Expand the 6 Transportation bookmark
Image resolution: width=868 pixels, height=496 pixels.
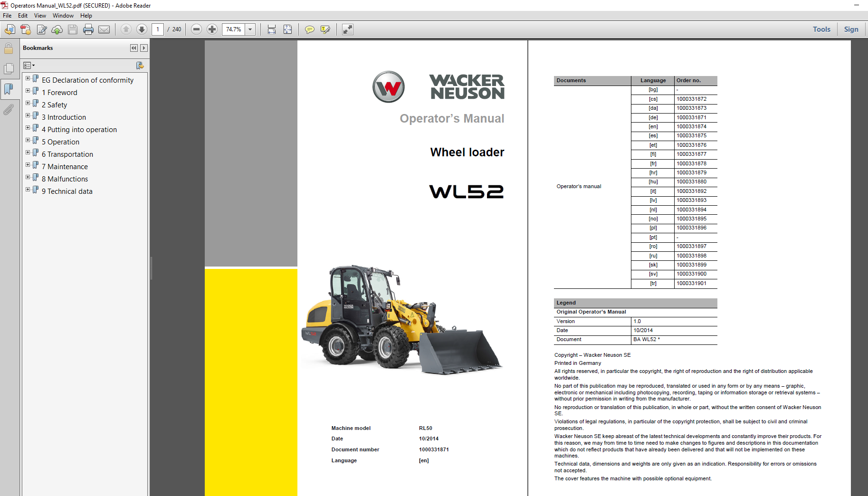(x=28, y=153)
